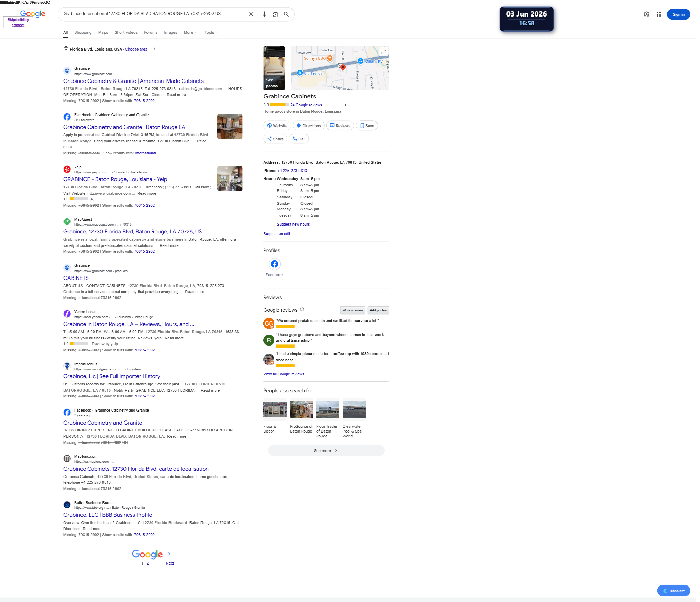Save Grabince Cabinets with the Save button
Image resolution: width=700 pixels, height=602 pixels.
point(367,126)
